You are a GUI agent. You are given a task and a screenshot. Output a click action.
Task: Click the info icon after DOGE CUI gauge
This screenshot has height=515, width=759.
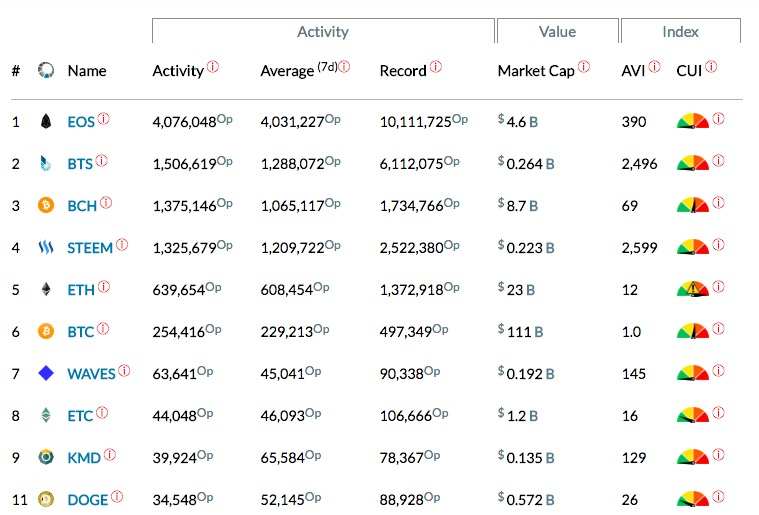[x=719, y=496]
